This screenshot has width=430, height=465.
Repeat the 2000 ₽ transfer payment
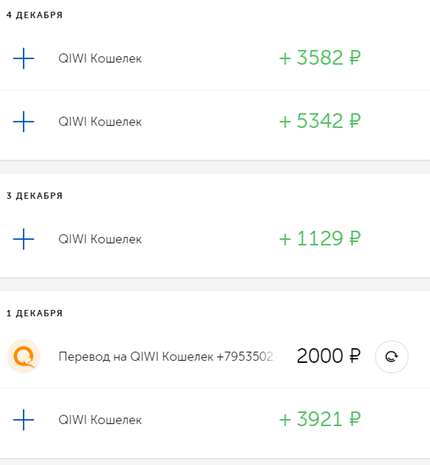(x=392, y=357)
